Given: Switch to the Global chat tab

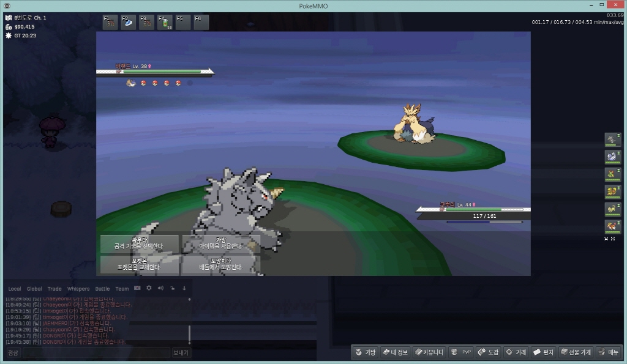Looking at the screenshot, I should 34,289.
